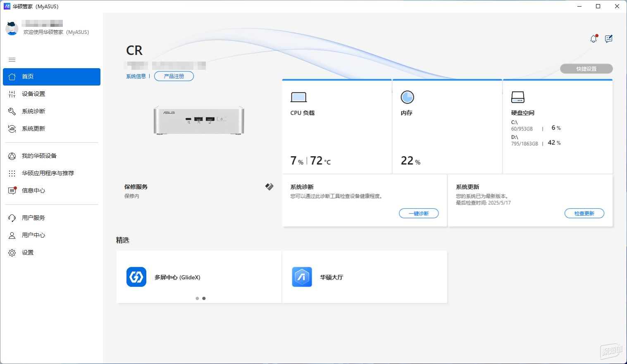Open 用户中心 in the sidebar

coord(52,236)
